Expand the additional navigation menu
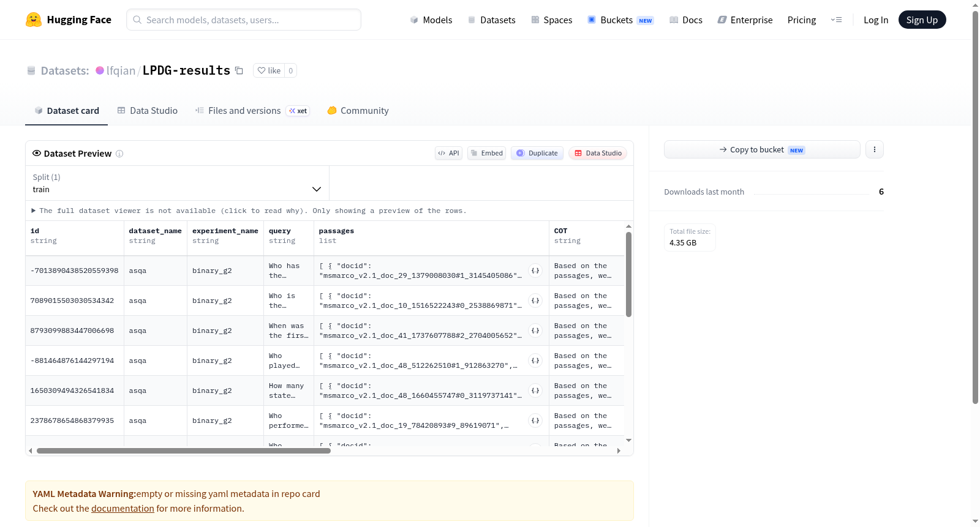The height and width of the screenshot is (527, 980). [836, 20]
